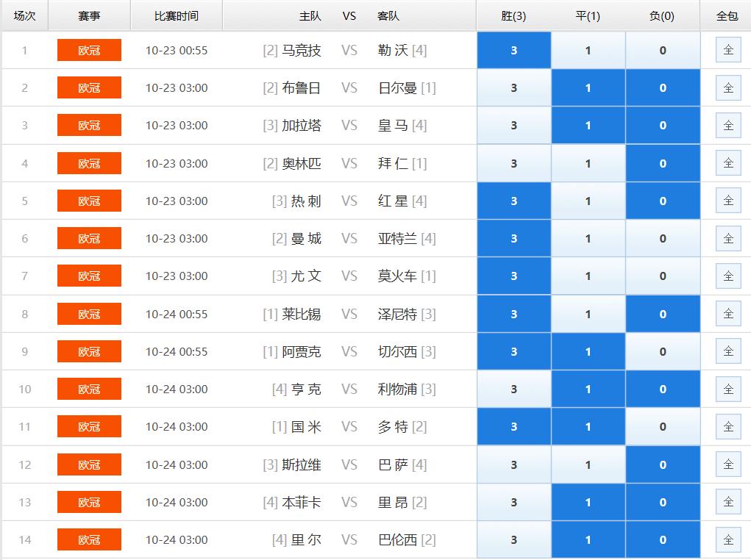Click the 赛事 column header
The height and width of the screenshot is (560, 751).
click(x=89, y=15)
